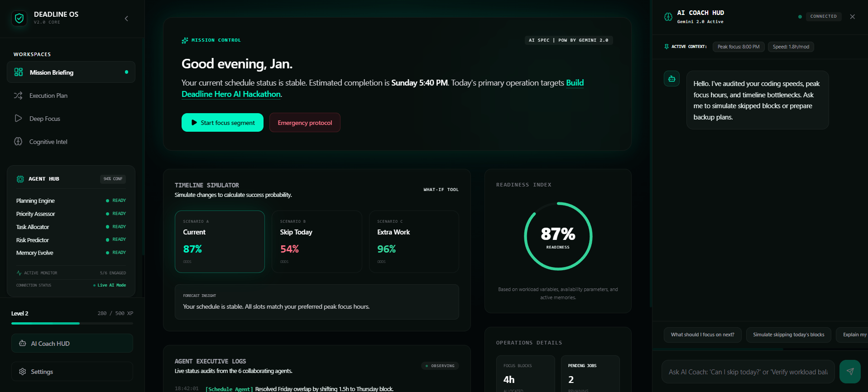Click the 94% CONF badge

(x=113, y=179)
